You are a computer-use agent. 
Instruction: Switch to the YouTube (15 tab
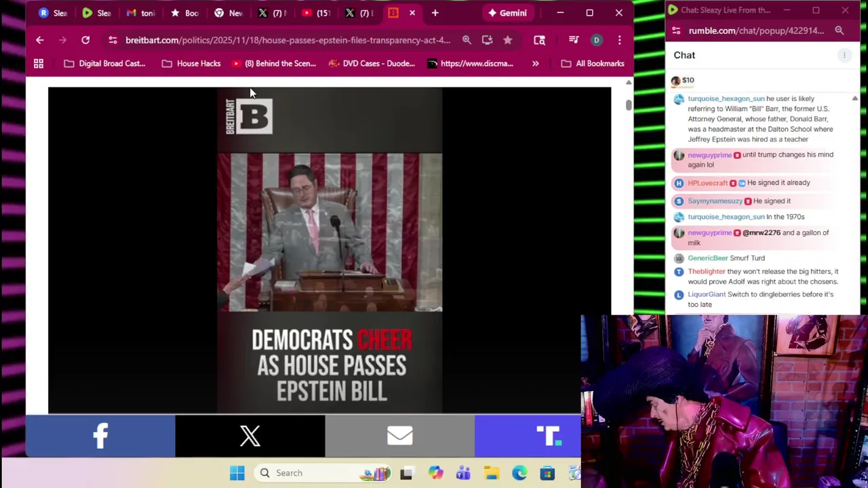tap(316, 13)
